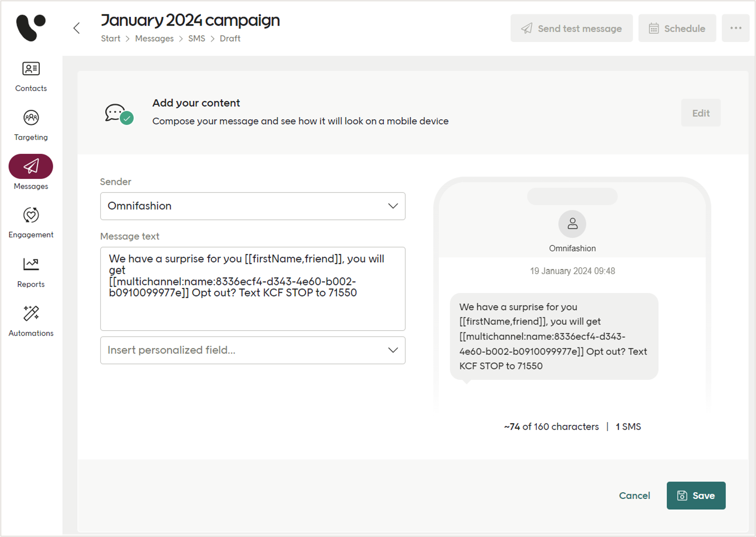Click the Start breadcrumb link
The image size is (756, 537).
[110, 39]
